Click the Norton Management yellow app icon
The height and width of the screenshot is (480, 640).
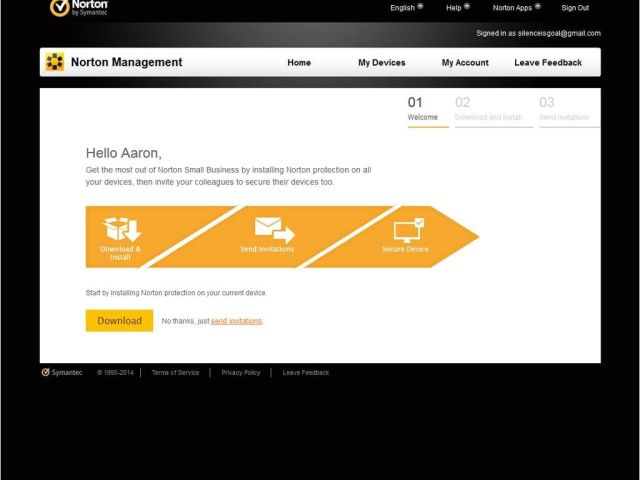55,62
